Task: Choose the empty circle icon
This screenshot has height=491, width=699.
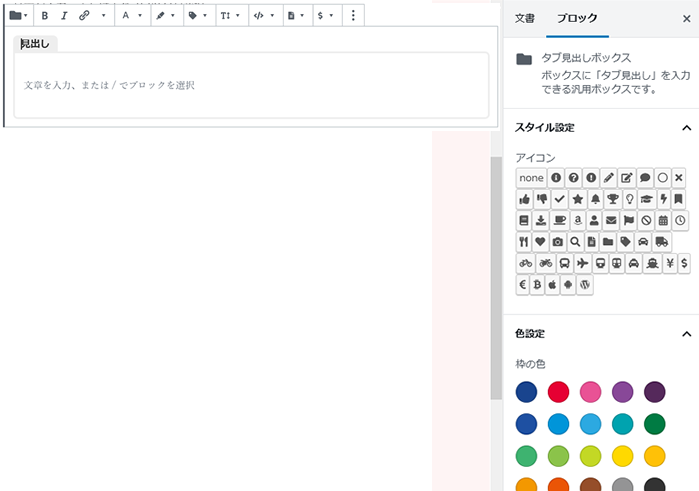Action: (x=662, y=177)
